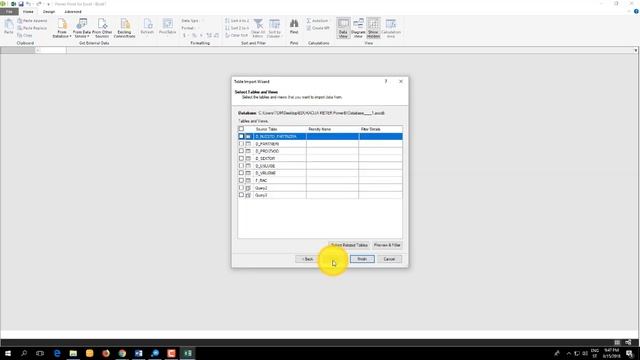Click the Existing Connections icon
Image resolution: width=640 pixels, height=360 pixels.
tap(124, 28)
